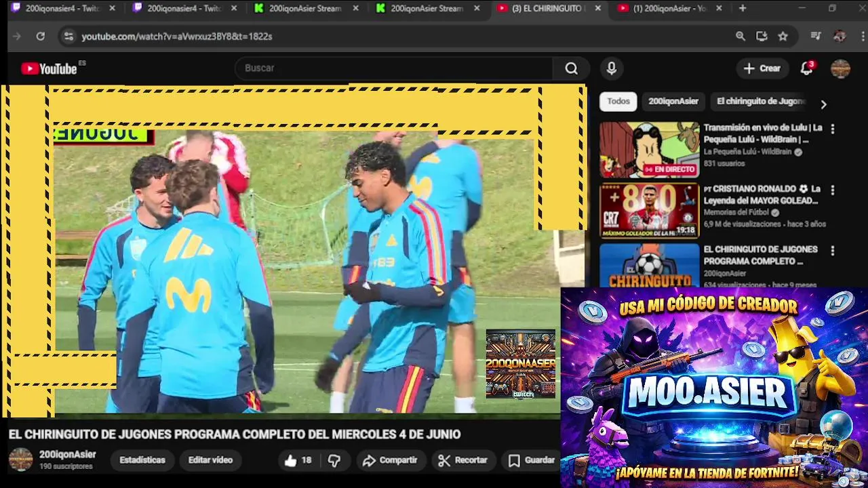This screenshot has height=488, width=868.
Task: Click 'Memorias del Fútbol' channel name
Action: 737,212
